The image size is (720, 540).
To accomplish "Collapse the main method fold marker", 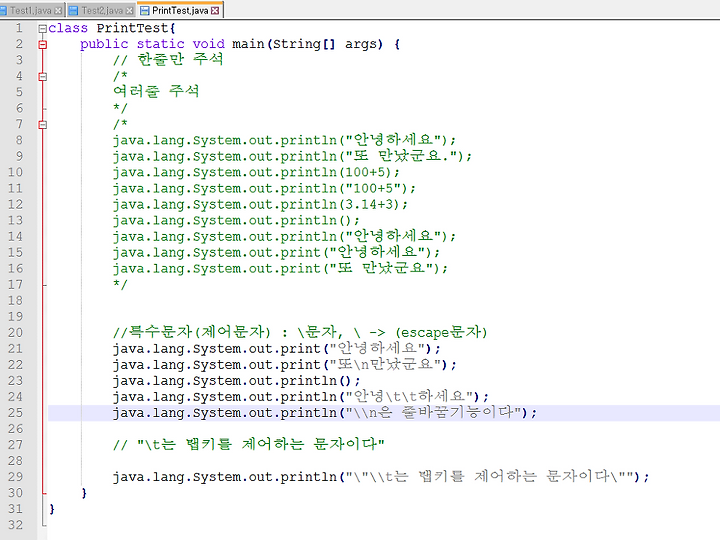I will 43,45.
